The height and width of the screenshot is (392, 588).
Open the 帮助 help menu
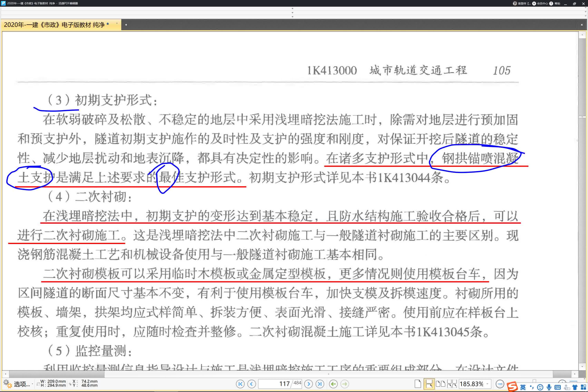coord(555,4)
